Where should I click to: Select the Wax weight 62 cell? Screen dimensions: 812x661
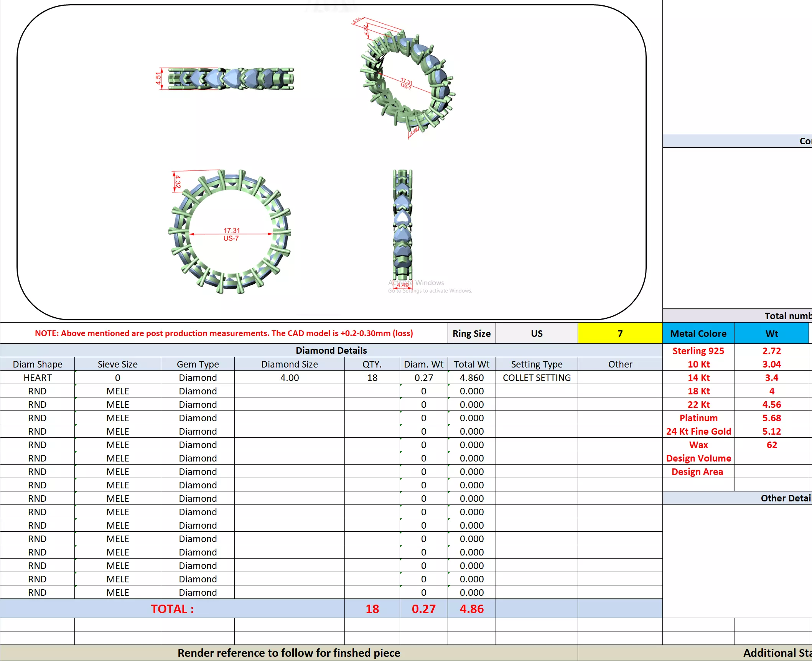(x=771, y=445)
